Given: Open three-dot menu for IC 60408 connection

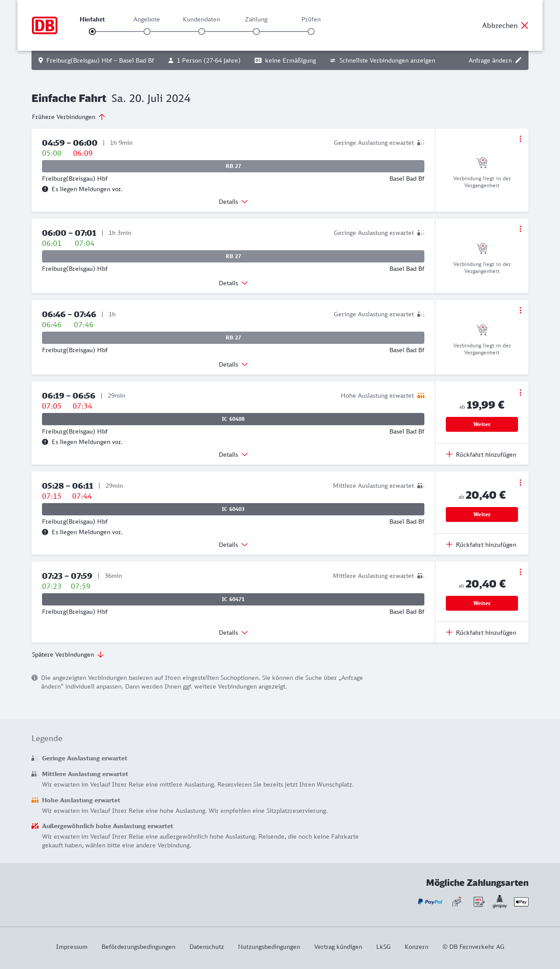Looking at the screenshot, I should [x=520, y=392].
